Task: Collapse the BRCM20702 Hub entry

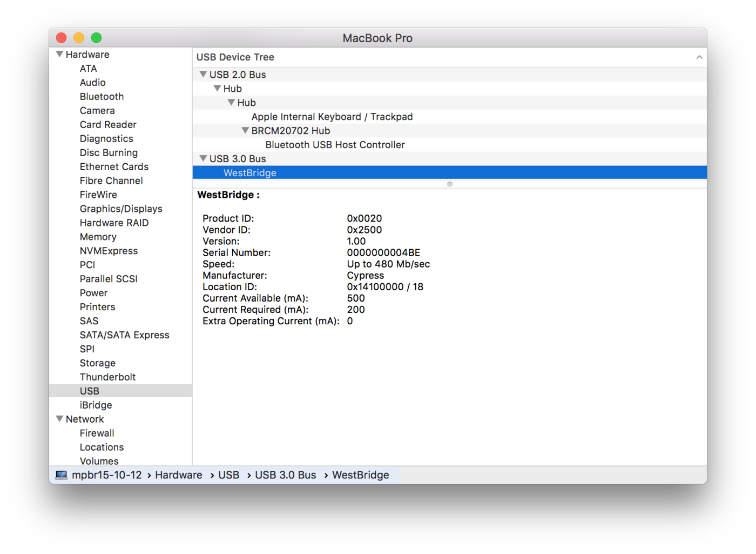Action: pyautogui.click(x=245, y=130)
